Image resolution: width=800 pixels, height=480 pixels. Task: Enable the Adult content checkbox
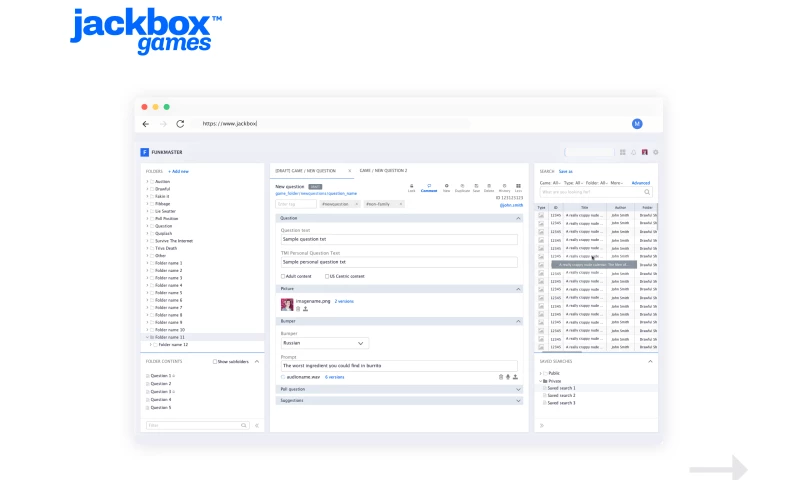tap(283, 275)
